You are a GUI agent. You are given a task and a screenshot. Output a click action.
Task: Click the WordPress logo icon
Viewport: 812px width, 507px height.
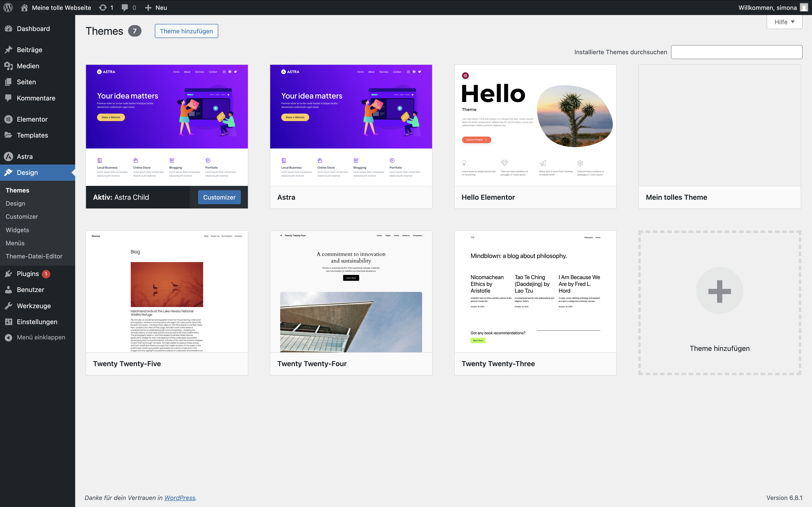pos(8,7)
